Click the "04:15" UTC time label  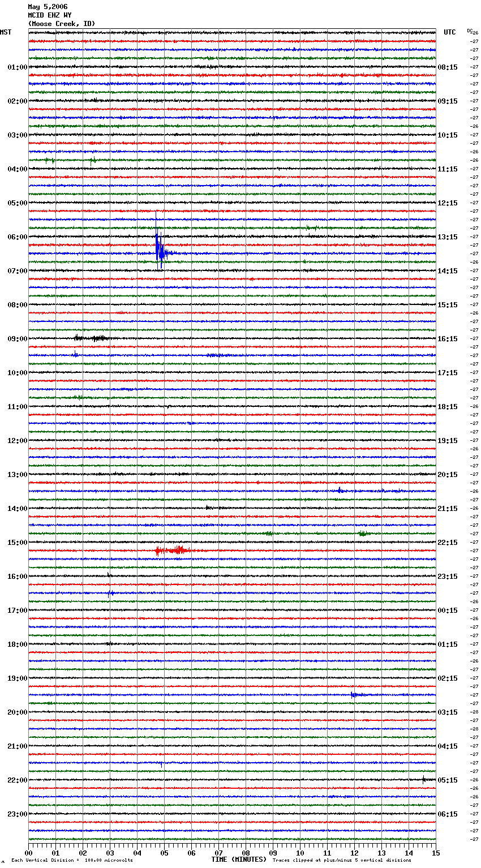click(x=448, y=746)
